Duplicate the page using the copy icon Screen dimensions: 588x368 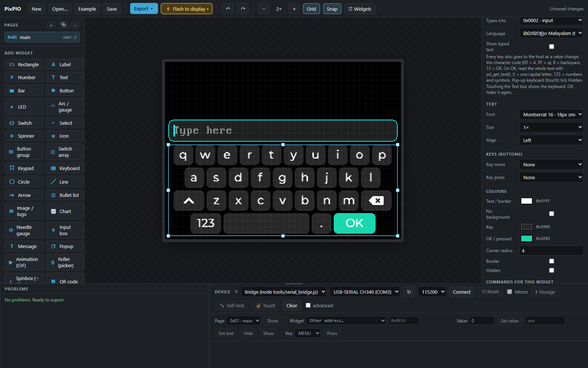pyautogui.click(x=63, y=25)
